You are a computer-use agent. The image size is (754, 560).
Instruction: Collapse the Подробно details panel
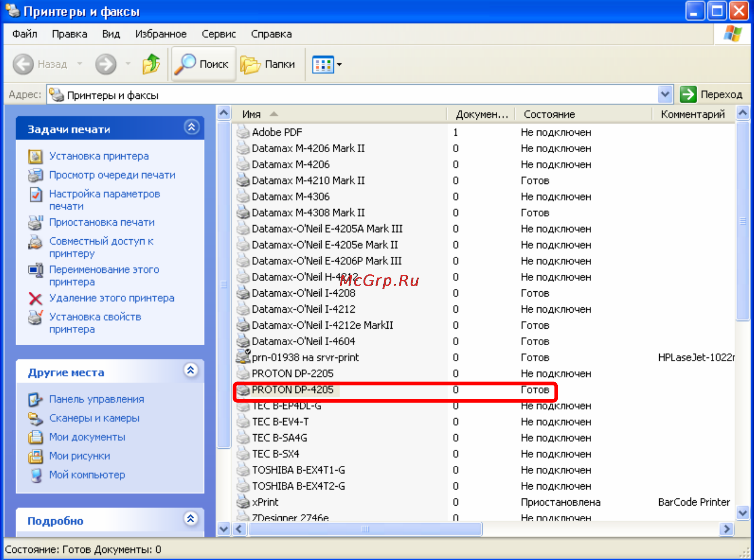(x=191, y=518)
